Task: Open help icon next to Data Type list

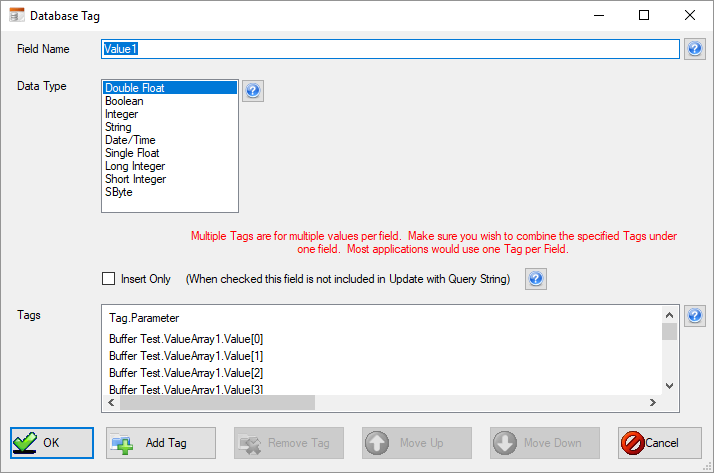Action: click(x=253, y=91)
